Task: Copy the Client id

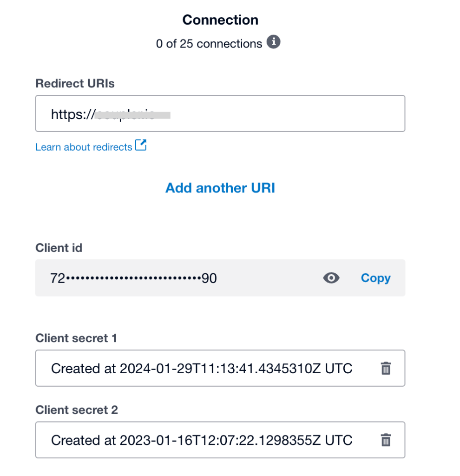Action: click(x=375, y=278)
